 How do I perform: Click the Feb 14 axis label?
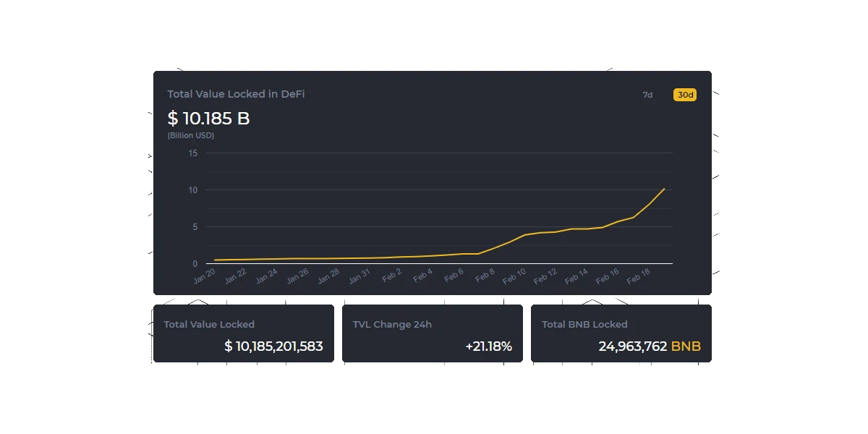point(576,276)
